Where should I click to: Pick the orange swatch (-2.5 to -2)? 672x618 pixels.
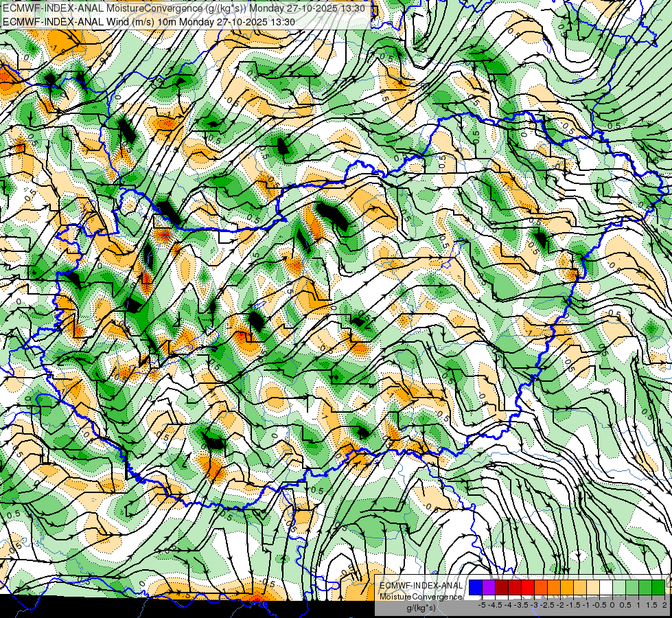pyautogui.click(x=554, y=587)
